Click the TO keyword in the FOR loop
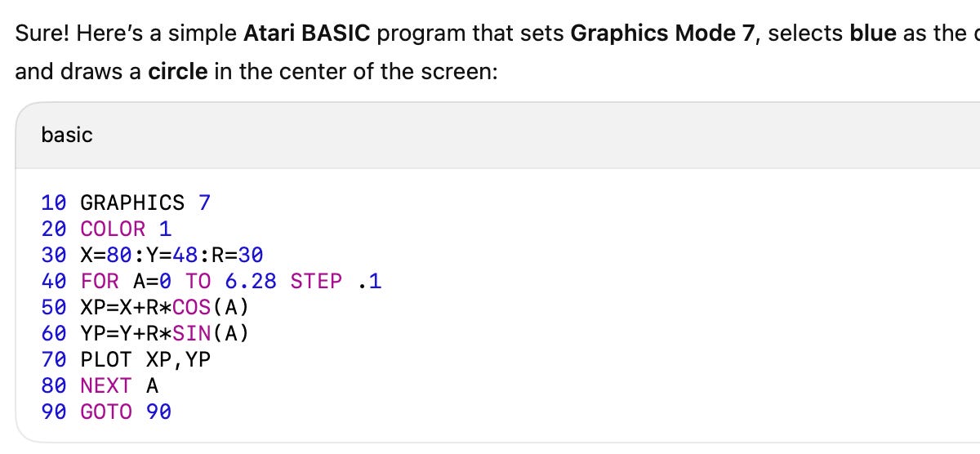This screenshot has width=980, height=454. click(198, 282)
